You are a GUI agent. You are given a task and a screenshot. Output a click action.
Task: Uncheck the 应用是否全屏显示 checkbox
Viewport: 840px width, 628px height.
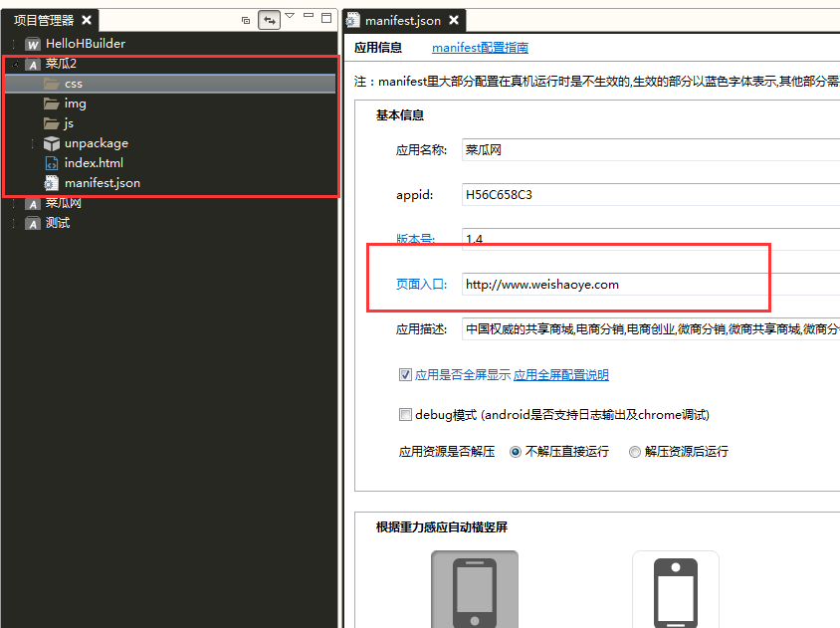[405, 374]
